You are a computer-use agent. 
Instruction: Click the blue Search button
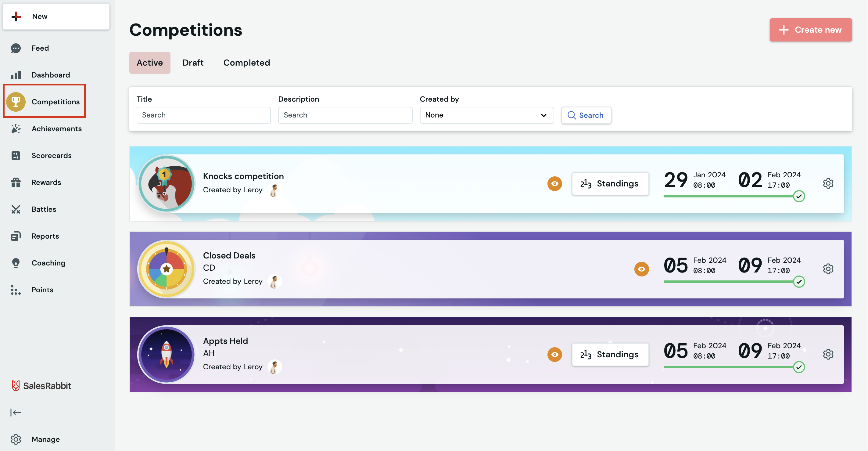(586, 115)
